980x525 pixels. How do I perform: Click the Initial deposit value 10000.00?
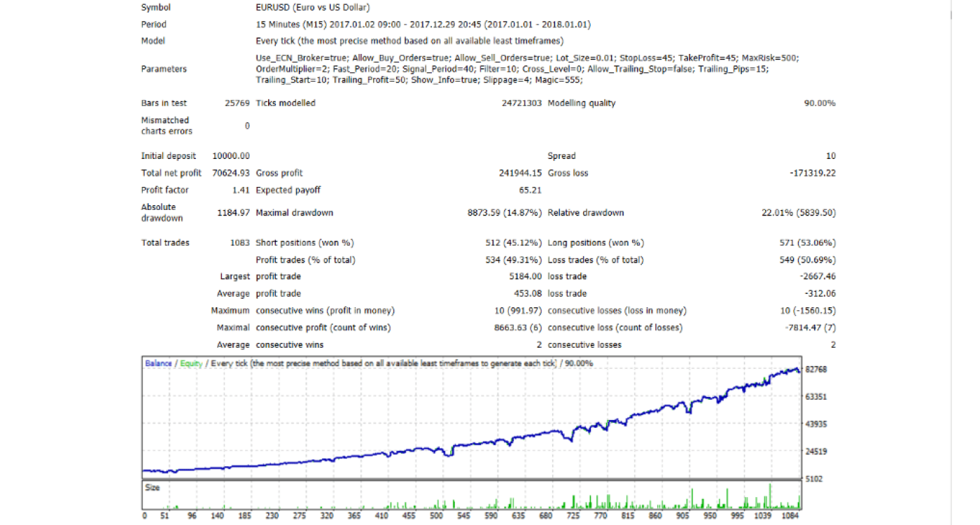tap(230, 156)
